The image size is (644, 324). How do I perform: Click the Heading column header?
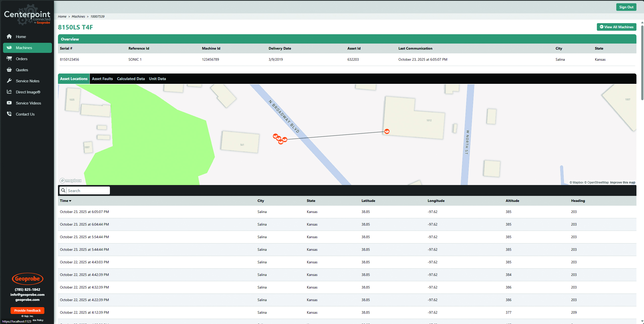[578, 201]
